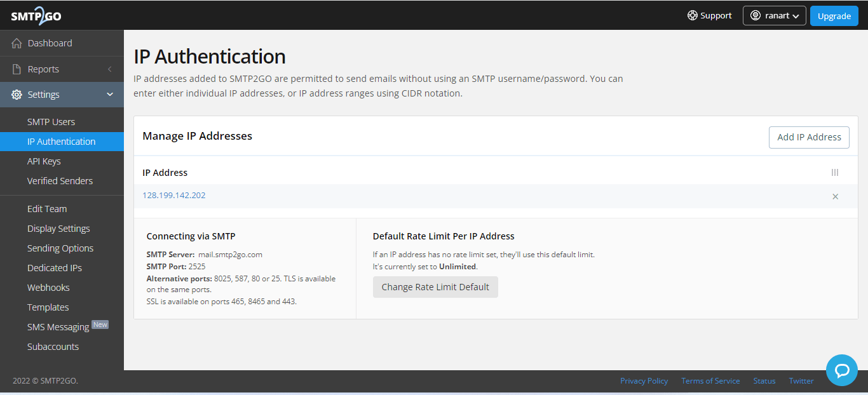This screenshot has height=395, width=868.
Task: Click the mail.smtp2go.com server text
Action: click(x=230, y=255)
